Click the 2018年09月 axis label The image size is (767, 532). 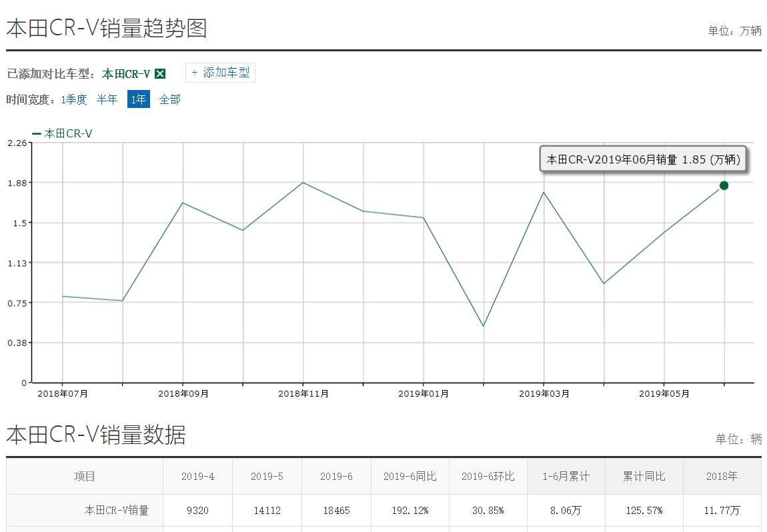point(183,393)
